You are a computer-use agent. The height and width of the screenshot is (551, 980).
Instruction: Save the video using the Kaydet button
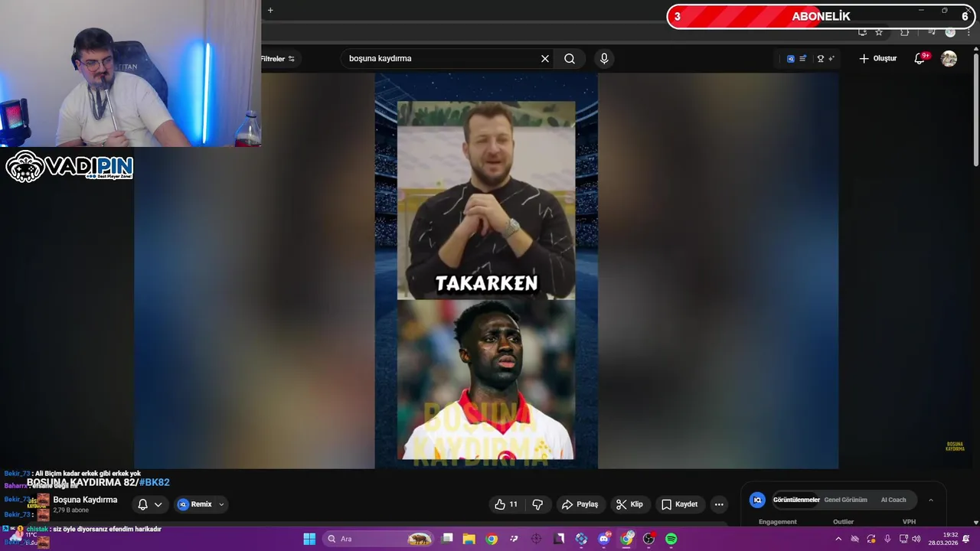(x=679, y=504)
